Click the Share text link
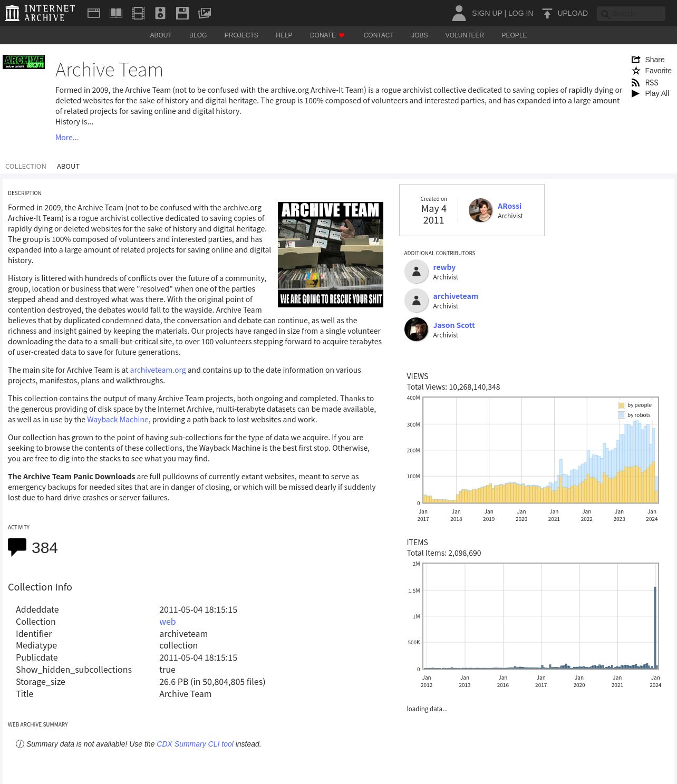Image resolution: width=677 pixels, height=784 pixels. click(655, 60)
